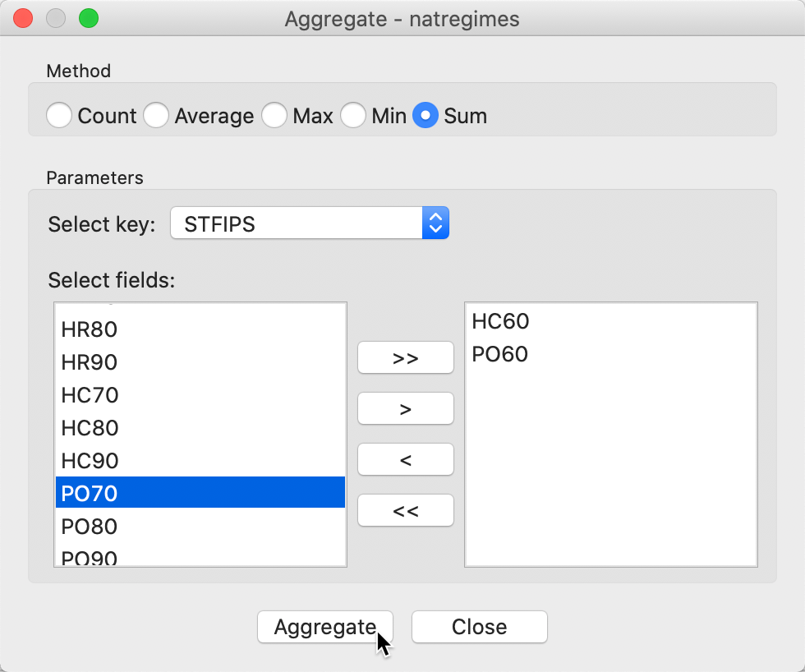Select HR90 in the fields list

point(200,362)
